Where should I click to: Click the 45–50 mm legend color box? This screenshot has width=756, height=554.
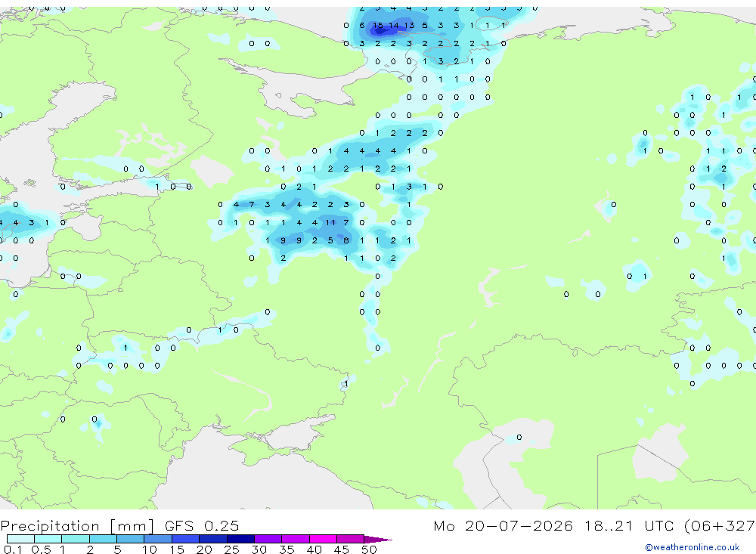(x=351, y=539)
